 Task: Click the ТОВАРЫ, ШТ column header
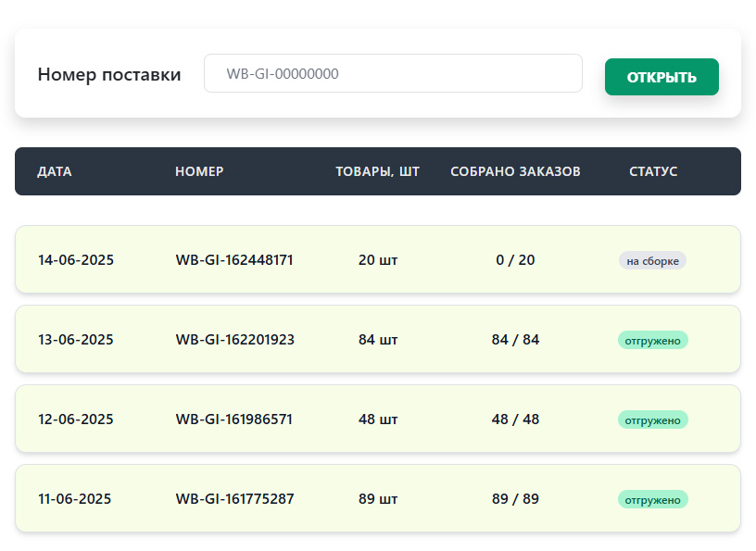coord(377,171)
